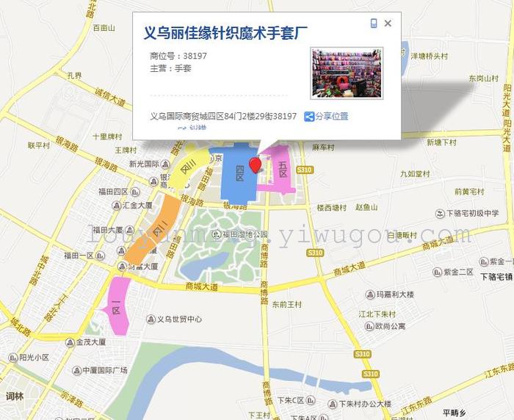
Task: Click the 玛嘉利大楼 building icon
Action: (370, 294)
